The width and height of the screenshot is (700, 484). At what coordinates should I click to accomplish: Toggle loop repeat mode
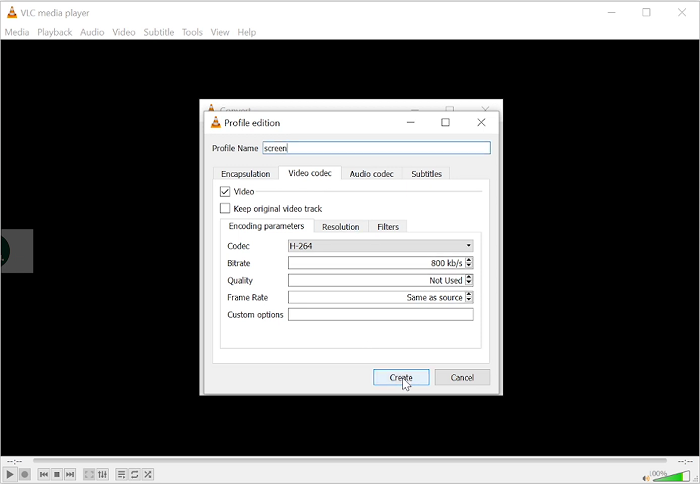pyautogui.click(x=134, y=474)
